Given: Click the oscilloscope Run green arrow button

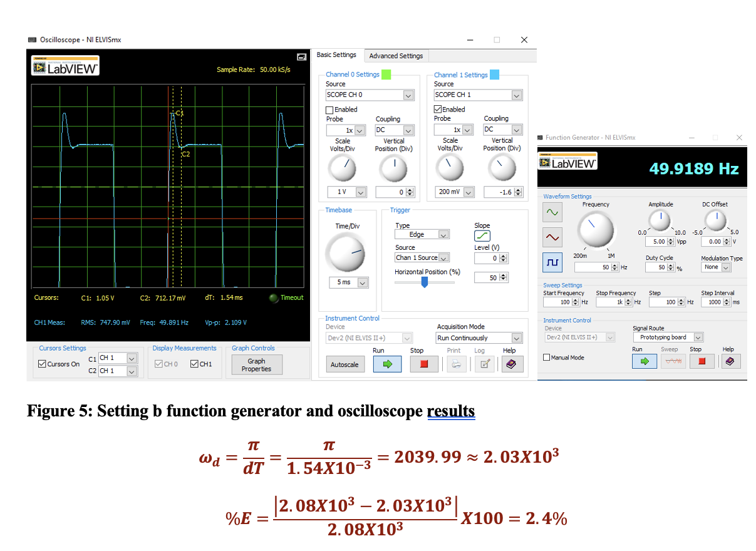Looking at the screenshot, I should point(387,364).
